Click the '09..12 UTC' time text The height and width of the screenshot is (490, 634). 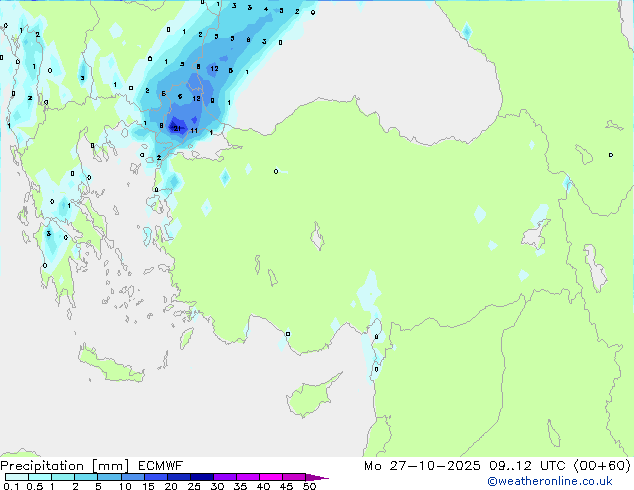(x=527, y=466)
